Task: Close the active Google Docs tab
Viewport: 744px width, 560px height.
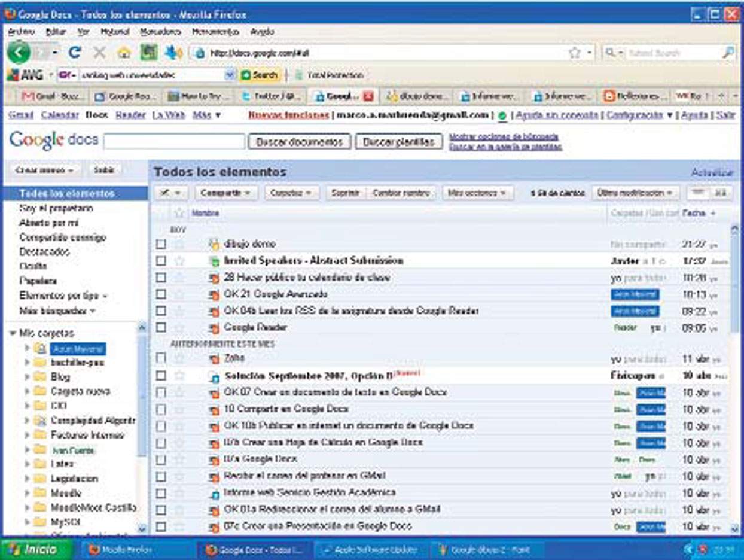Action: 368,96
